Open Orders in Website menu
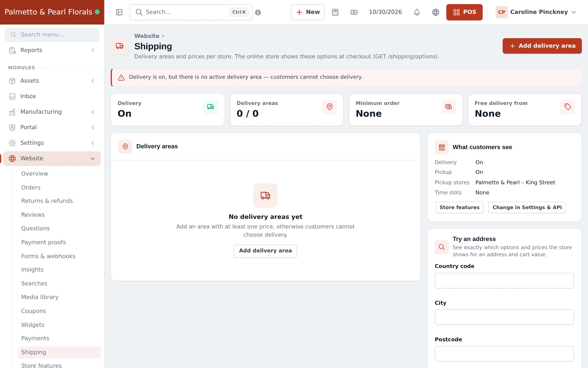The height and width of the screenshot is (368, 588). tap(31, 188)
